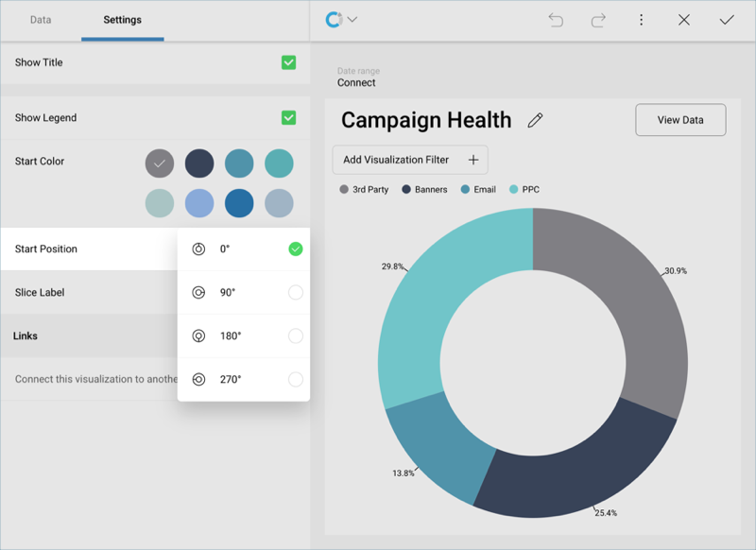Screen dimensions: 756x550
Task: Select the teal start color swatch
Action: (279, 163)
